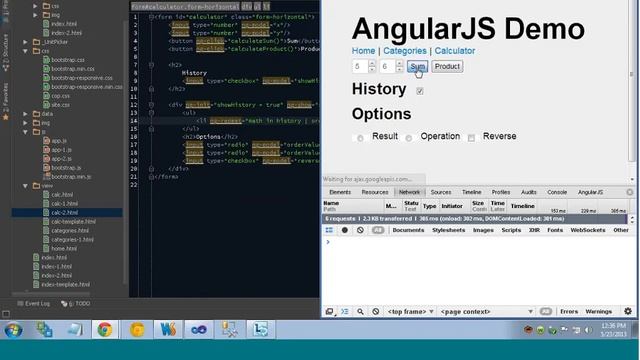Select the Operation radio button
This screenshot has height=360, width=640.
[x=409, y=138]
